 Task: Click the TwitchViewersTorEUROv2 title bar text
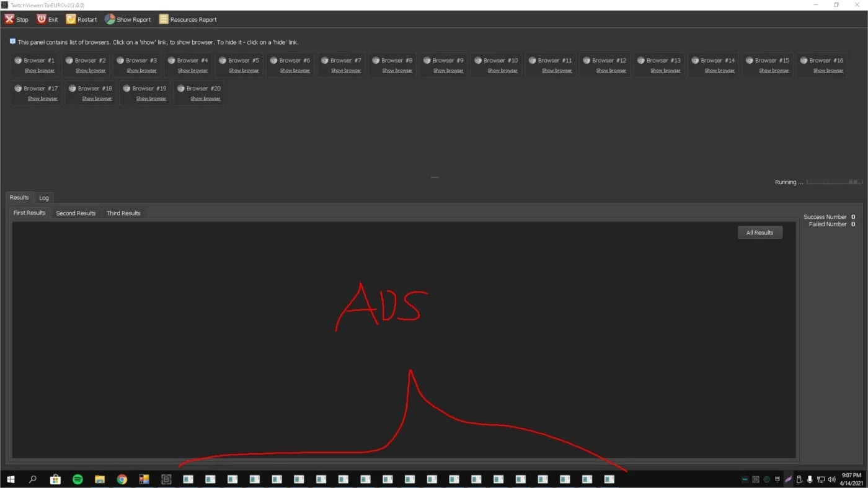47,5
